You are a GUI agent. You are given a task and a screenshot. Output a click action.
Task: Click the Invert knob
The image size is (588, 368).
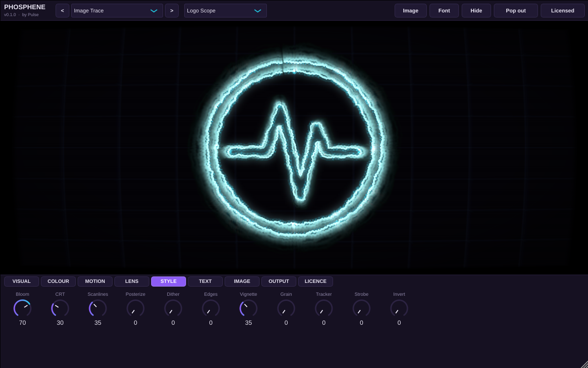pos(399,308)
